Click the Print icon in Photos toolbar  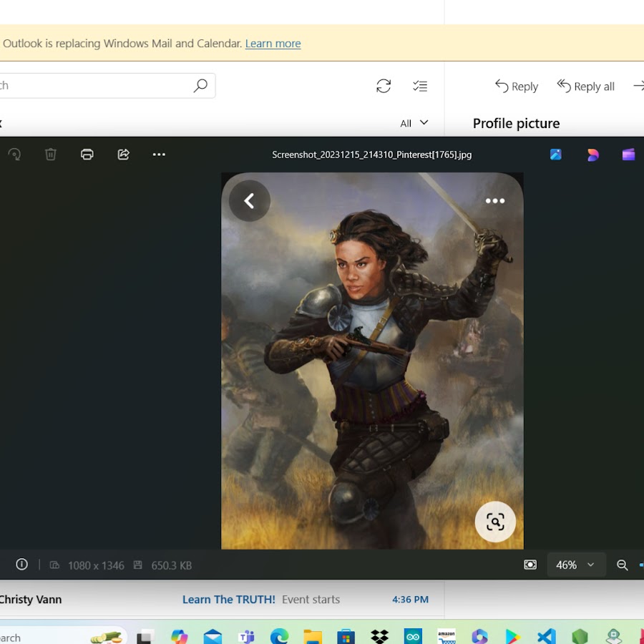coord(87,155)
